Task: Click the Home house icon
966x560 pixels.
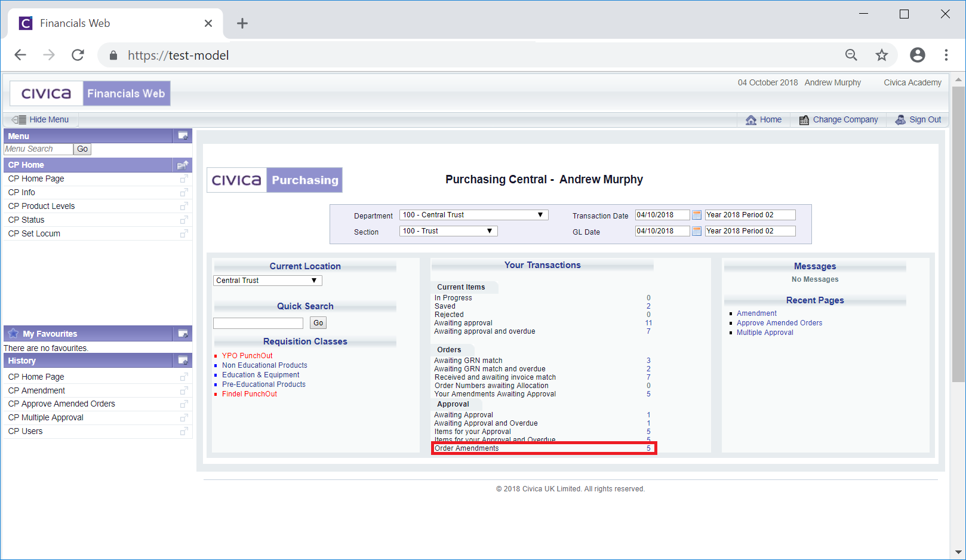Action: coord(751,120)
